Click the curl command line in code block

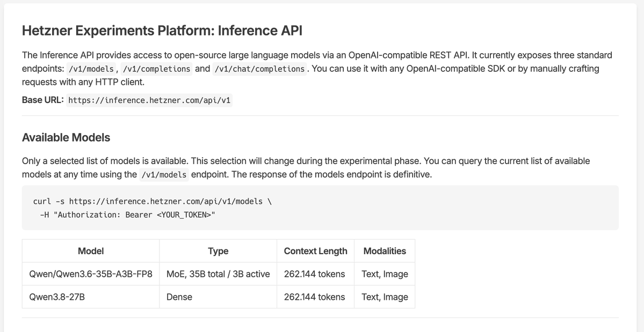152,202
